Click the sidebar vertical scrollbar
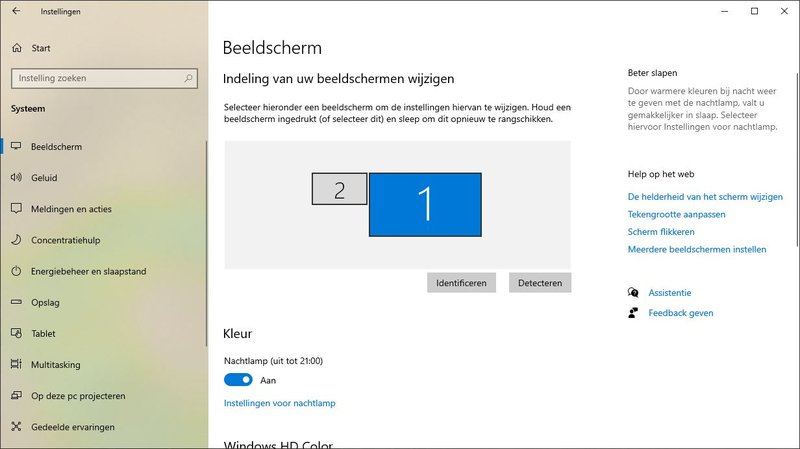800x449 pixels. click(x=206, y=244)
